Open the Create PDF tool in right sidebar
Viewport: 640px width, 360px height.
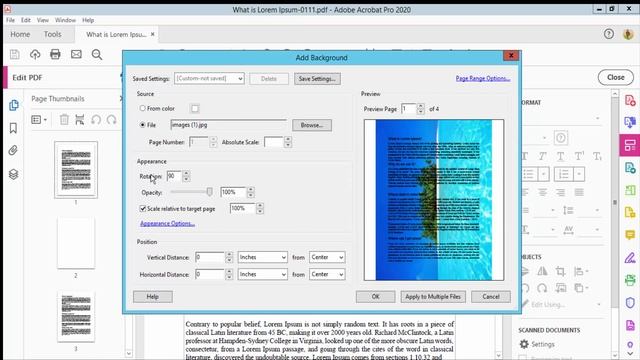click(x=630, y=100)
